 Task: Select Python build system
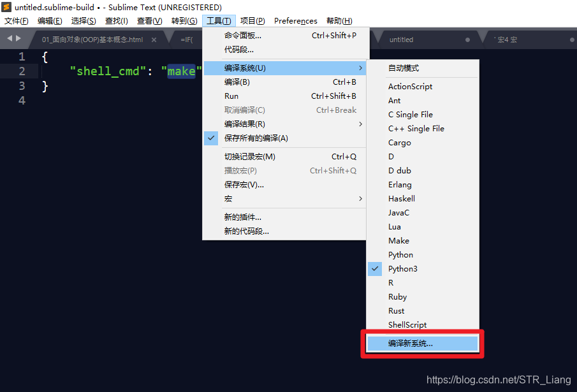click(423, 254)
